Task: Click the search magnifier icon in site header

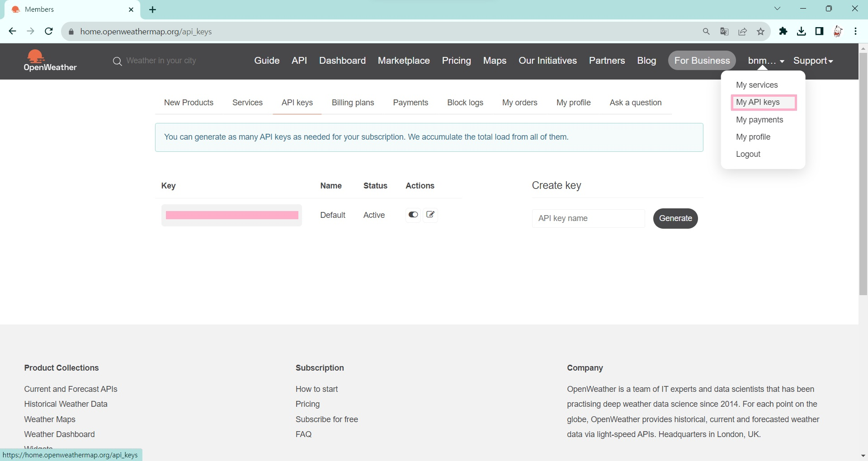Action: point(117,61)
